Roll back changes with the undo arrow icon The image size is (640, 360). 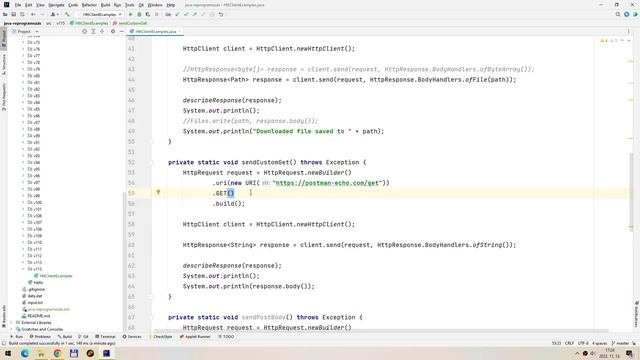point(221,15)
